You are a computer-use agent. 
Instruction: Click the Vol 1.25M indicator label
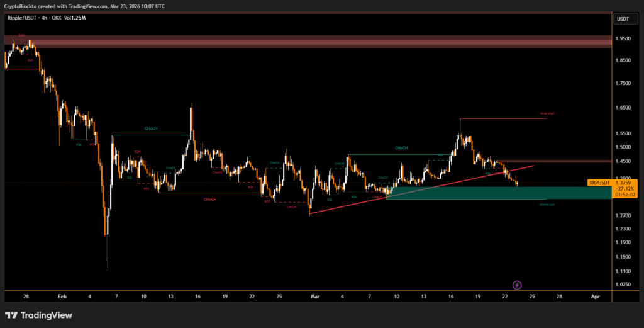[x=75, y=17]
